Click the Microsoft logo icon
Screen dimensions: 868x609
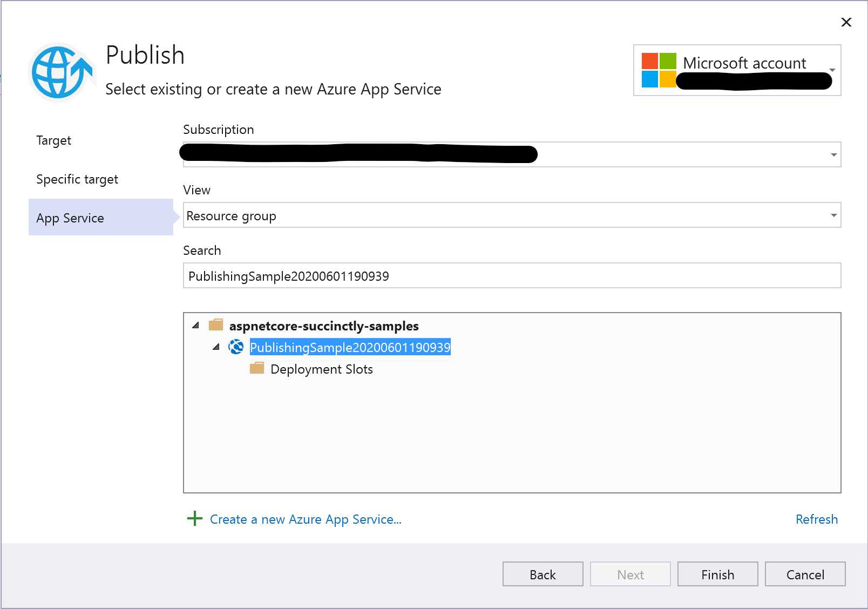click(x=659, y=70)
